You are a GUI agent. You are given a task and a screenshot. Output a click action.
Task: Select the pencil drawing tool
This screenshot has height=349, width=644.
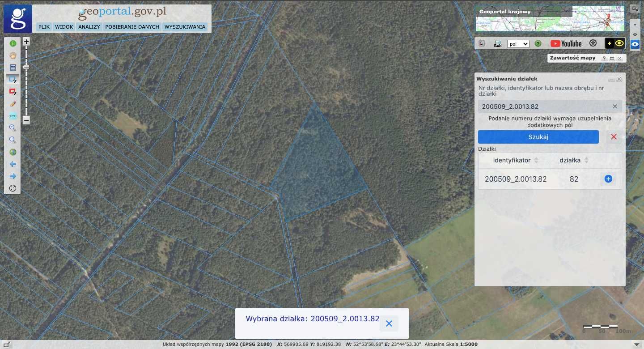[13, 104]
